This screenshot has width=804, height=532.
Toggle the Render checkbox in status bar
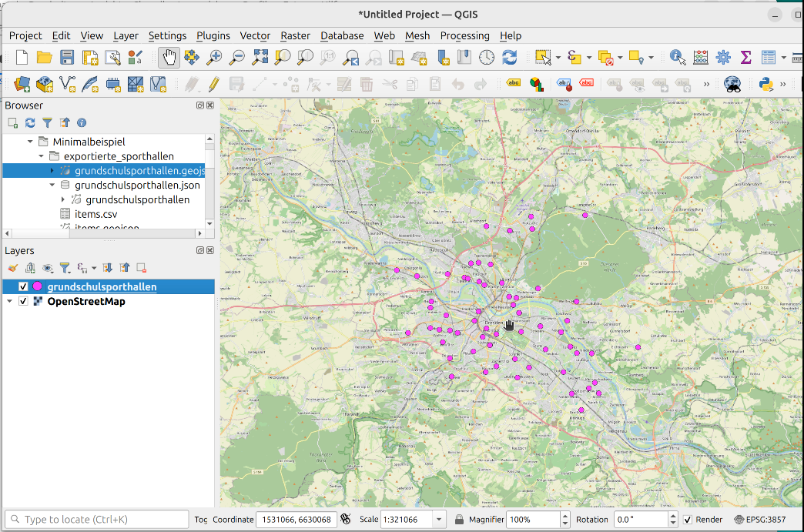pos(688,520)
